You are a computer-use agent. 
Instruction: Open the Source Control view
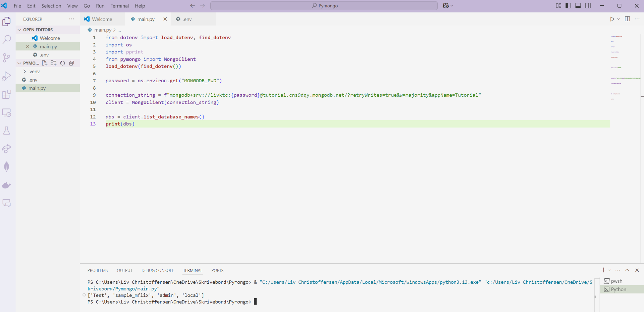tap(7, 58)
